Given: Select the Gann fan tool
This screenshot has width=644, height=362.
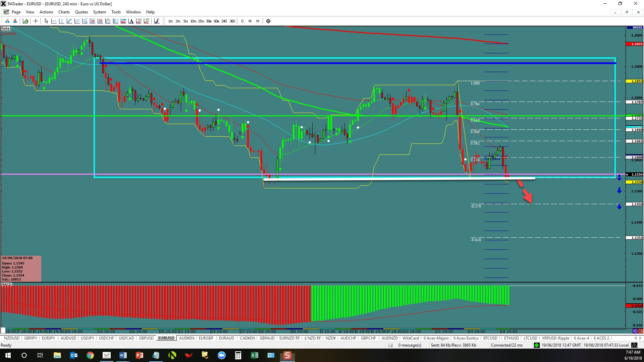Looking at the screenshot, I should point(108,21).
